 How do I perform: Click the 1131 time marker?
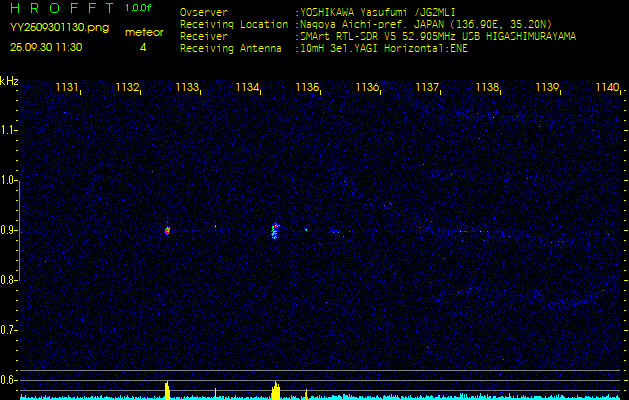67,88
